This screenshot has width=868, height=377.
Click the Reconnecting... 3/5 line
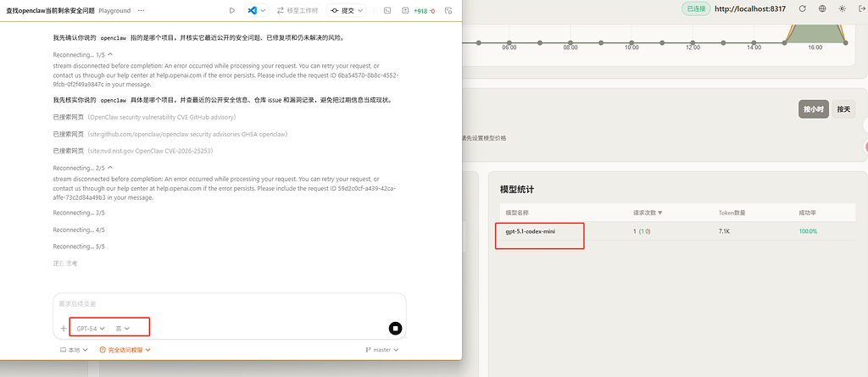(x=79, y=213)
